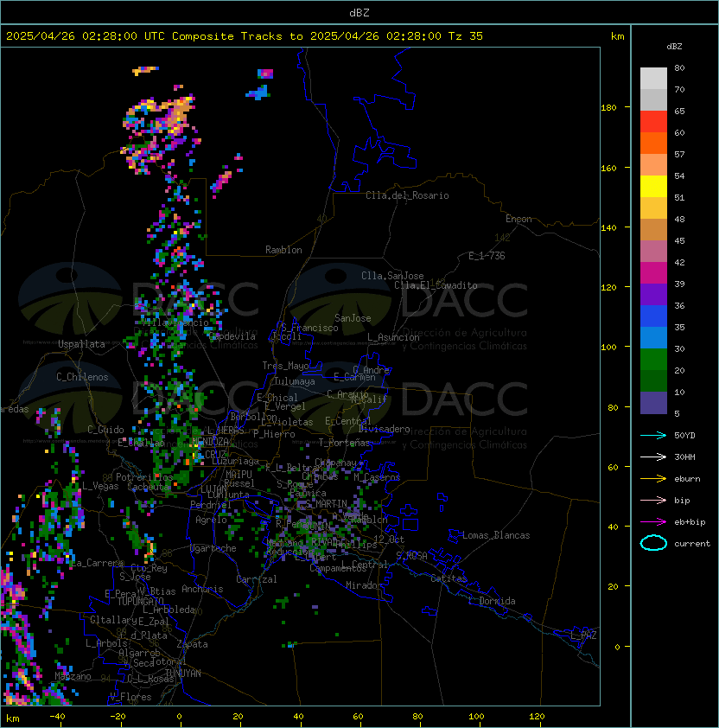Image resolution: width=719 pixels, height=728 pixels.
Task: Click the Manzano place label
Action: pos(73,676)
